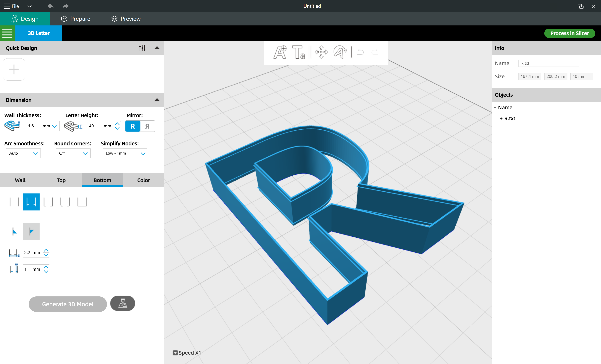This screenshot has height=364, width=601.
Task: Expand the R.txt object item
Action: [501, 118]
